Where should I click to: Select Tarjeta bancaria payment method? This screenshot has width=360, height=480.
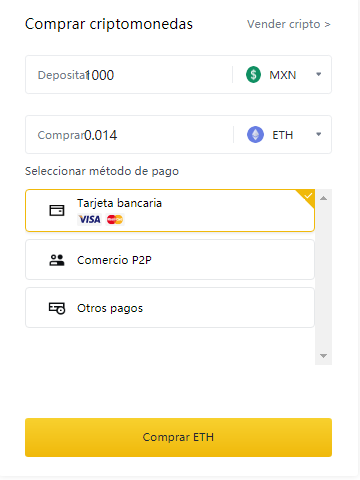[170, 211]
